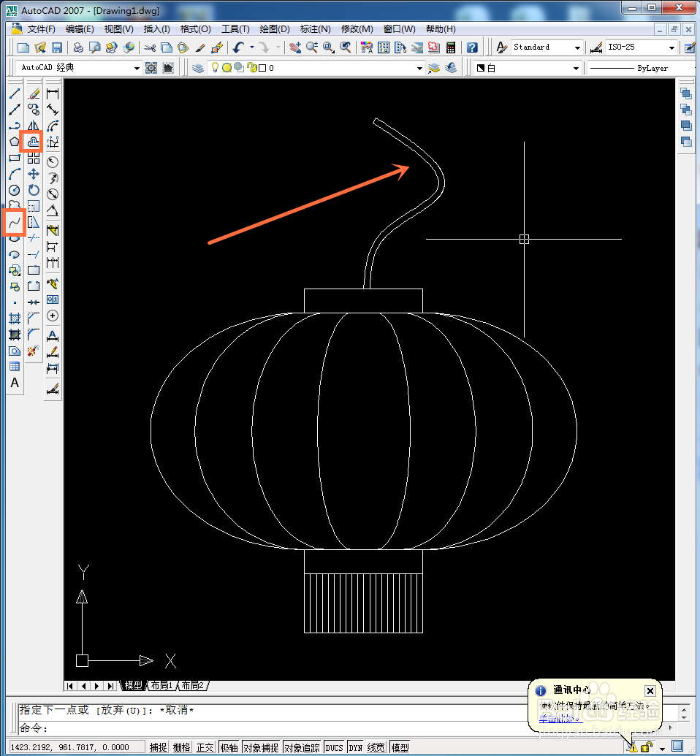Toggle 极轴 polar tracking
Viewport: 700px width, 756px height.
pos(229,747)
